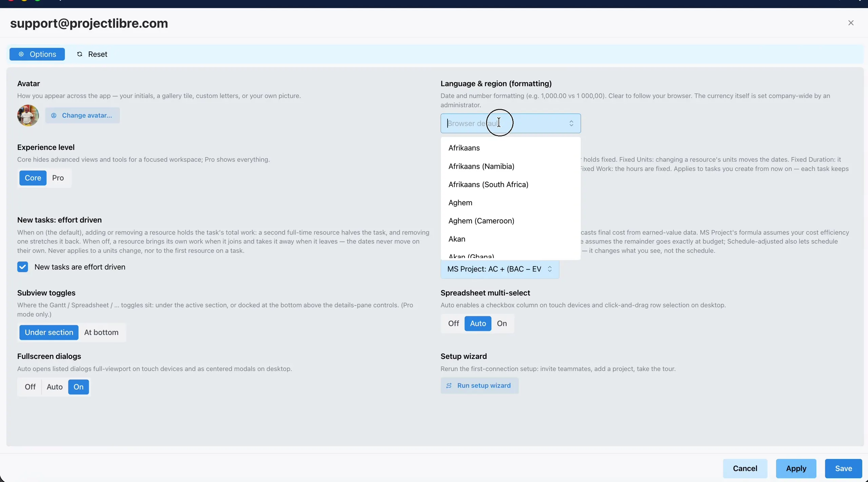
Task: Choose Aghem in the language list
Action: point(511,203)
